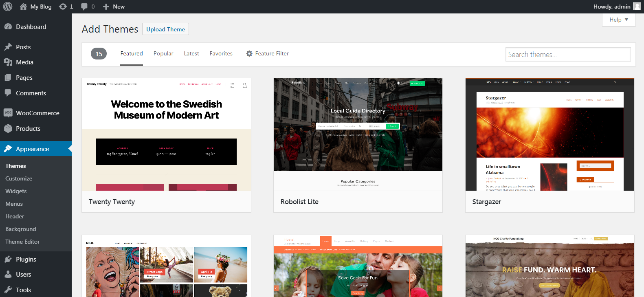Switch to the Featured themes tab
The height and width of the screenshot is (297, 644).
click(132, 53)
